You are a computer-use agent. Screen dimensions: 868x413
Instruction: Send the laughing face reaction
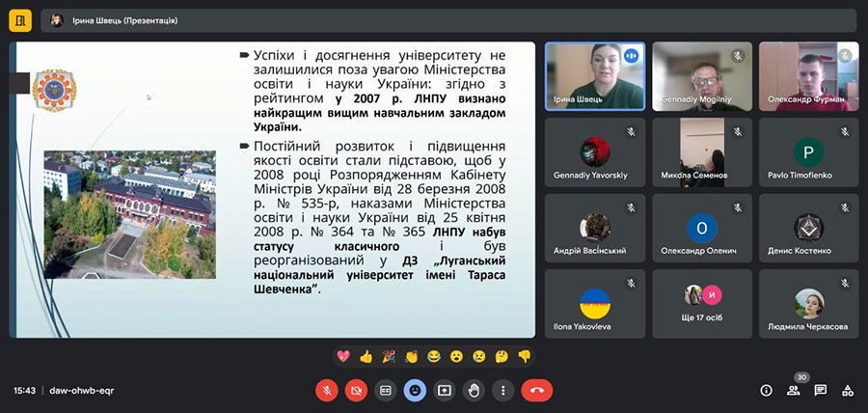(433, 356)
